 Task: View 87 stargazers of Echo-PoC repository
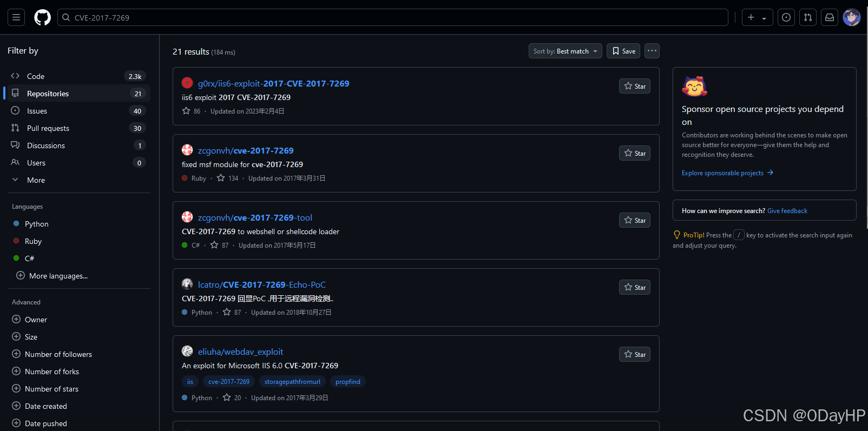tap(232, 312)
